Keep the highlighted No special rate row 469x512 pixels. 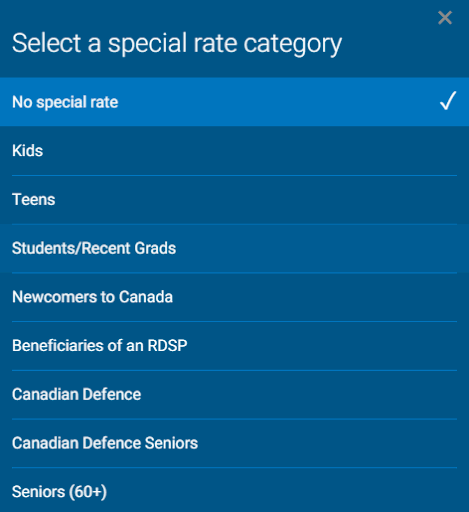coord(234,102)
